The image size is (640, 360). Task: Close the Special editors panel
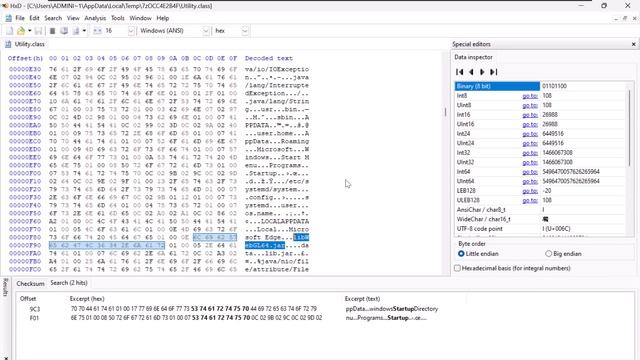point(633,44)
